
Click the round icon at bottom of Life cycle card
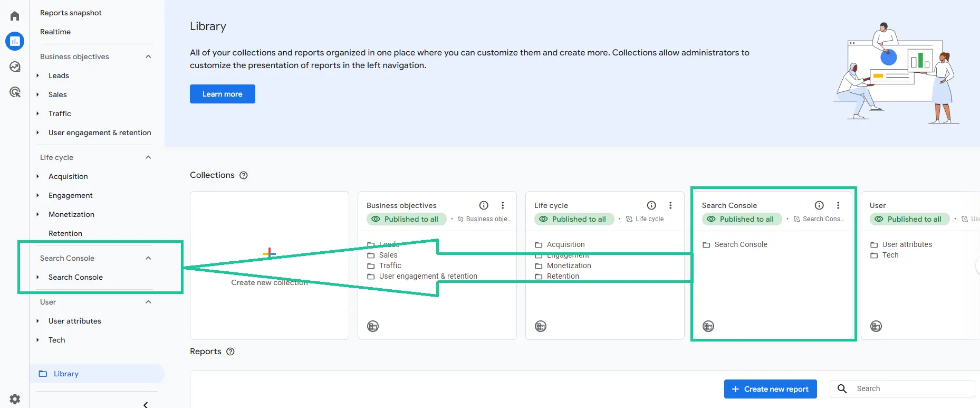tap(541, 326)
